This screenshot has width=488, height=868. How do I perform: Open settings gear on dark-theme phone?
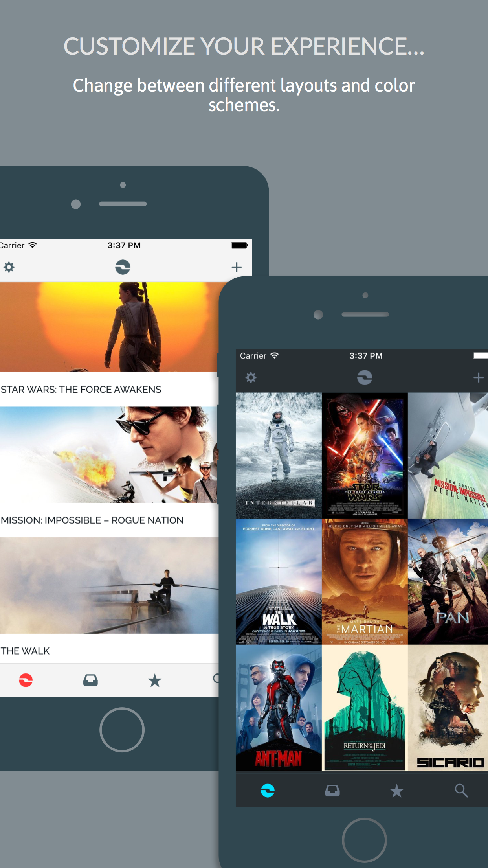[251, 378]
